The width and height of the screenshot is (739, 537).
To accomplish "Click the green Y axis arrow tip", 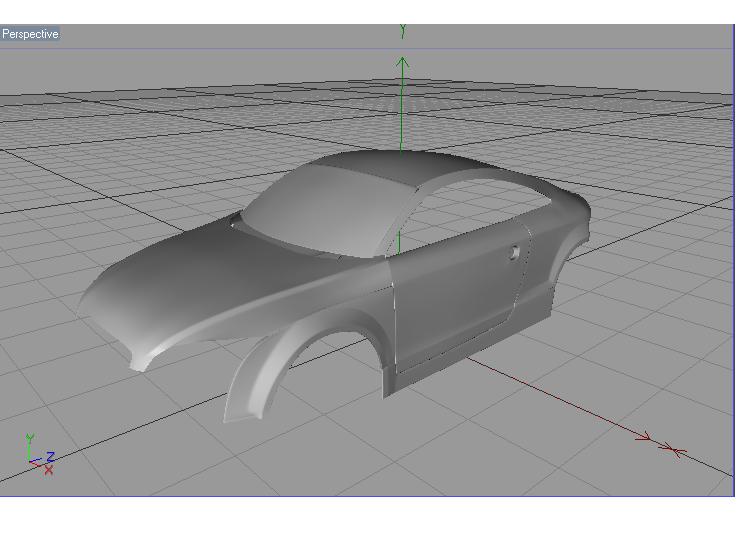I will [402, 63].
